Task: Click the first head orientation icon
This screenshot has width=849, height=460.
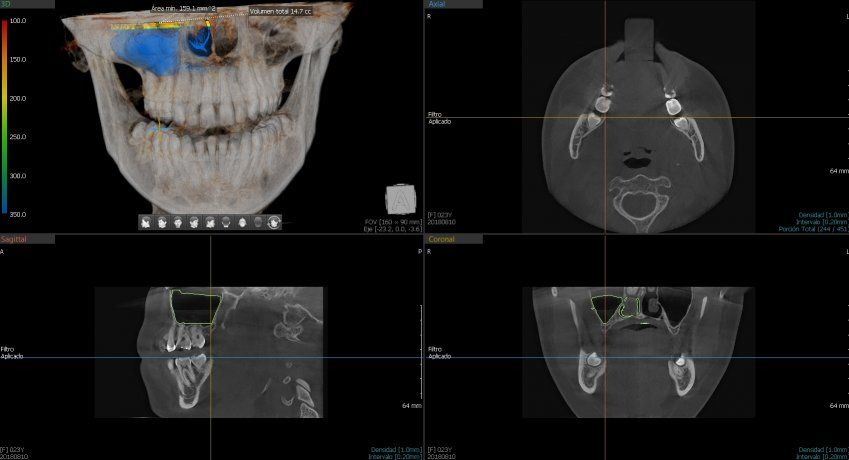Action: pyautogui.click(x=145, y=222)
